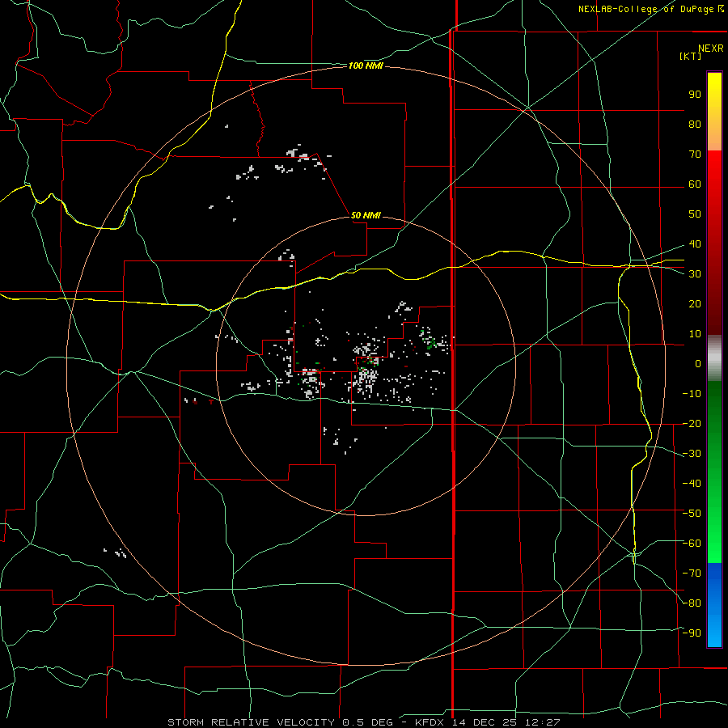Click the 60 knot legend label

(x=695, y=184)
